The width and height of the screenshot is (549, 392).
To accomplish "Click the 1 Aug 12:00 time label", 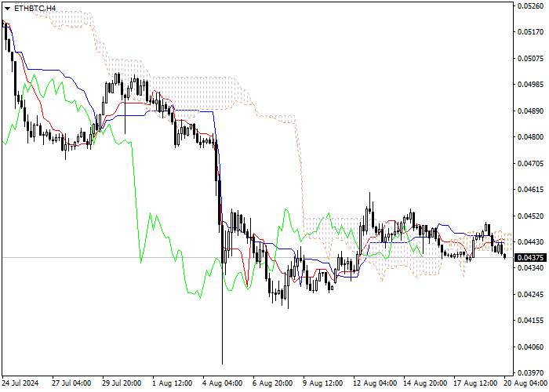I will [x=173, y=383].
